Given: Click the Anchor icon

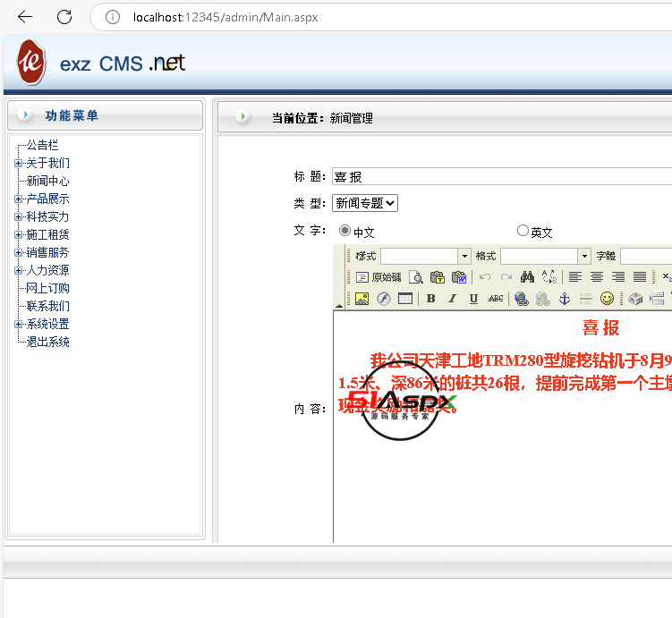Looking at the screenshot, I should click(x=565, y=299).
